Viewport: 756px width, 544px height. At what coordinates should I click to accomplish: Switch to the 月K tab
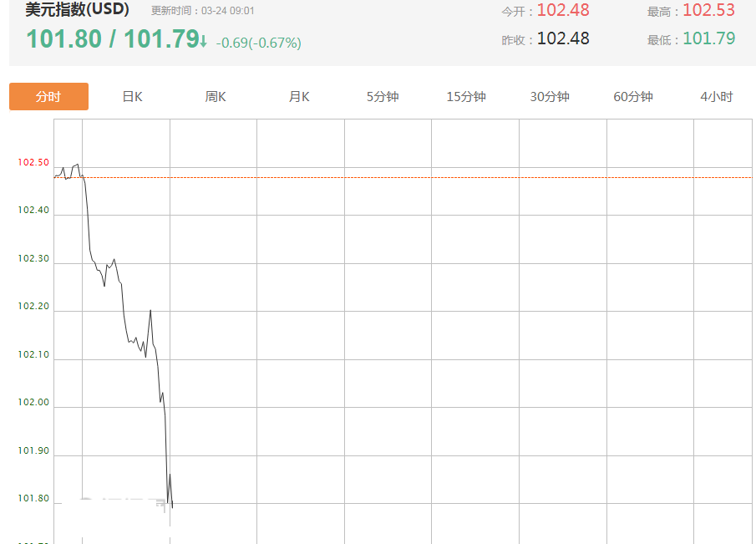299,97
